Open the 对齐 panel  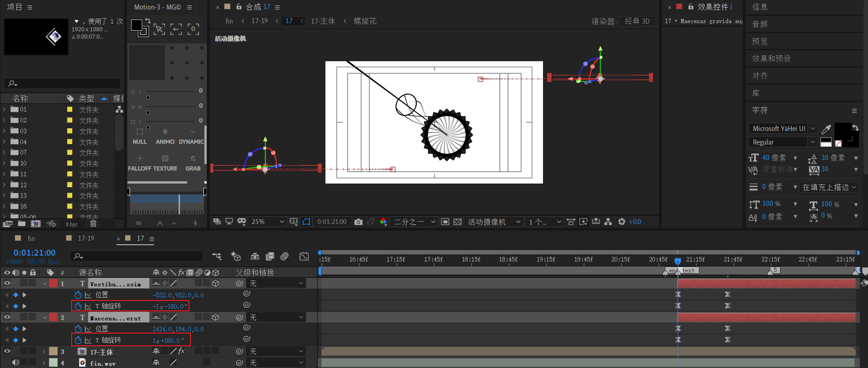(760, 76)
